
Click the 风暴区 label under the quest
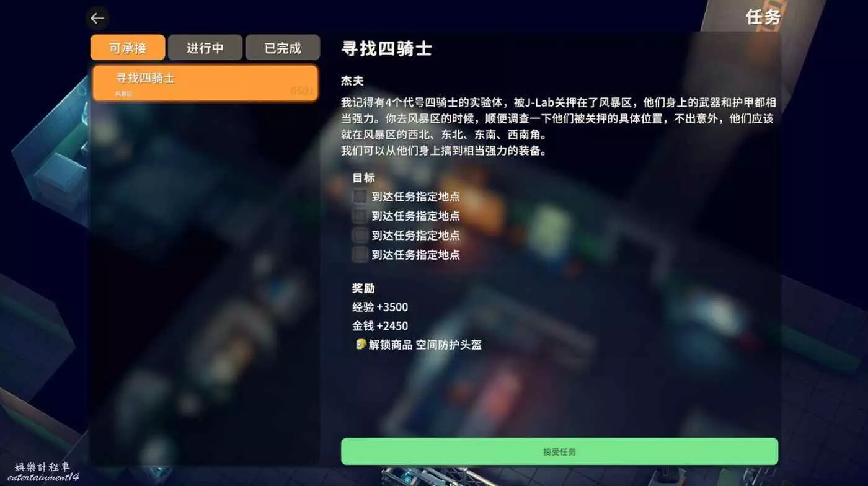coord(124,94)
